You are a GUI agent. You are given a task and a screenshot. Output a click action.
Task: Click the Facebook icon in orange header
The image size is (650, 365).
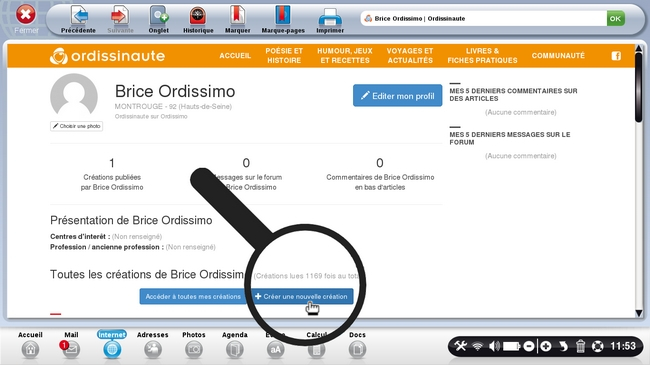click(616, 56)
